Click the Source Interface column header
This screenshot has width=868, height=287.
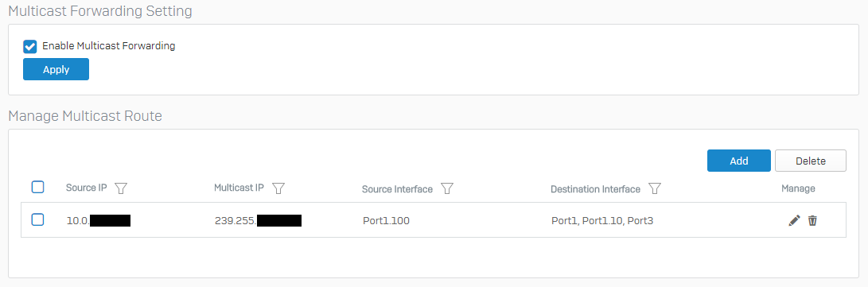pos(398,189)
